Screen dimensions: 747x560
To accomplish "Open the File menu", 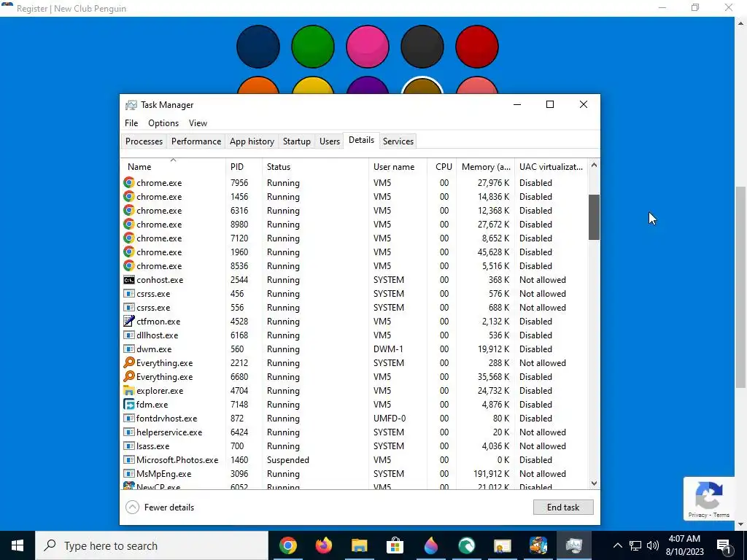I will [131, 122].
